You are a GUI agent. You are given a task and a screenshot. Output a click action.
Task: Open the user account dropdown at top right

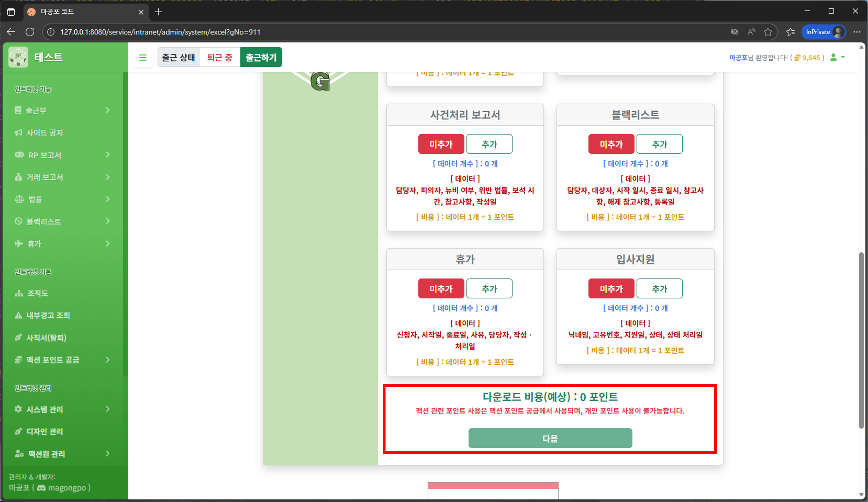tap(837, 57)
